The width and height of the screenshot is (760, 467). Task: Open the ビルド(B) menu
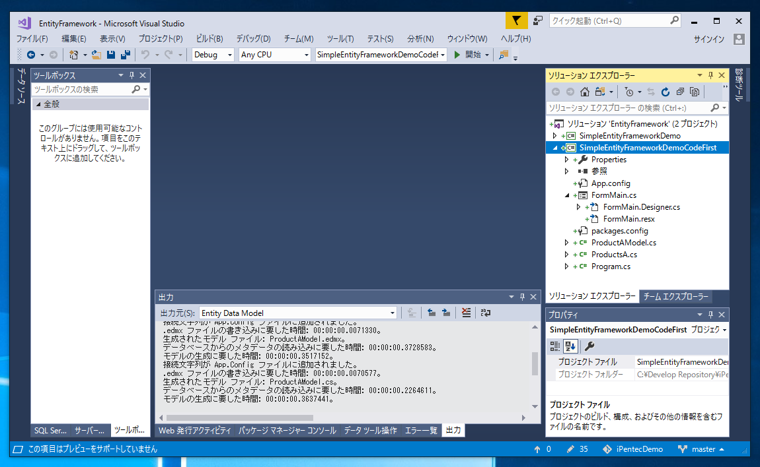coord(209,39)
